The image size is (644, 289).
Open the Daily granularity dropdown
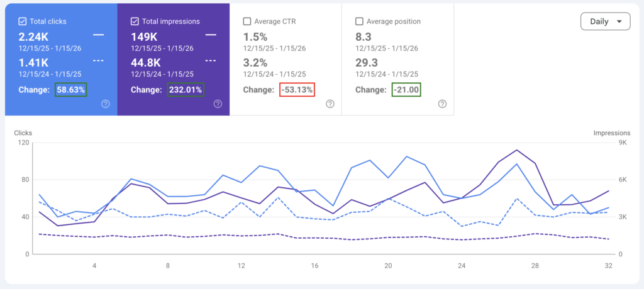605,21
